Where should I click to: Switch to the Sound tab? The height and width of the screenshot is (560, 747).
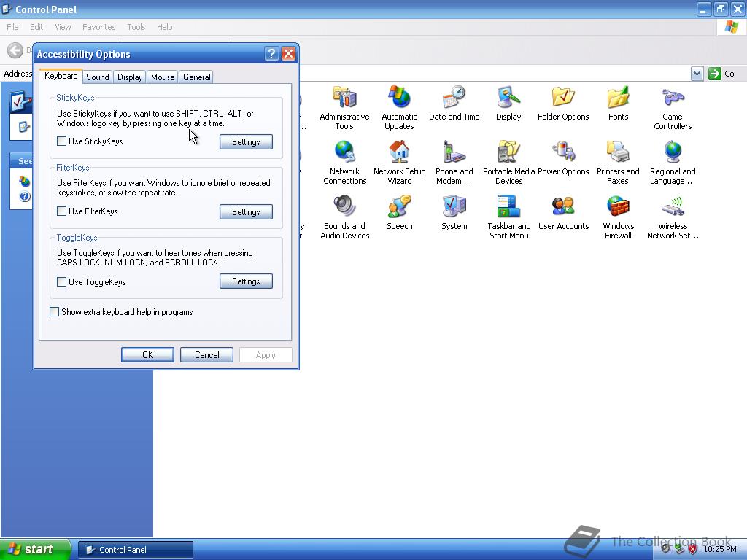click(97, 77)
